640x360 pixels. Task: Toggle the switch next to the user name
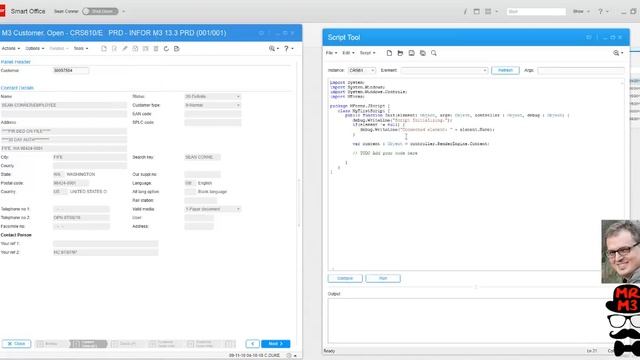tap(100, 11)
